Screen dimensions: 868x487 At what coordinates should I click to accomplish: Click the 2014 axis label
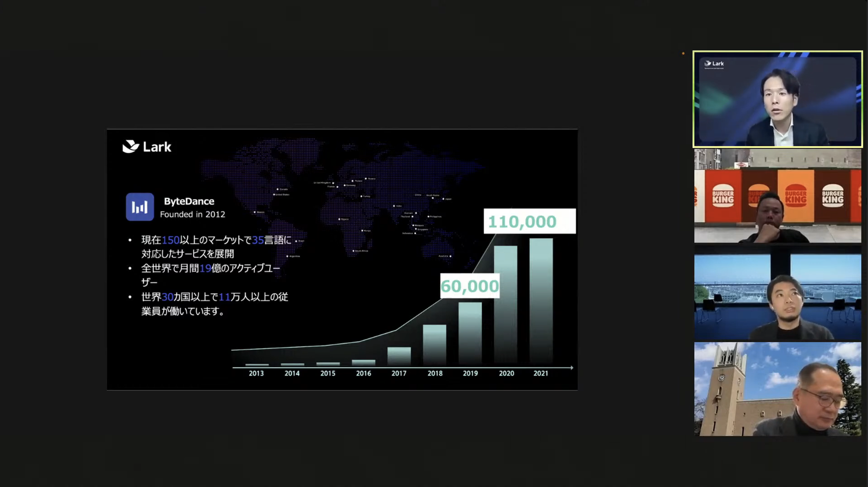[292, 373]
